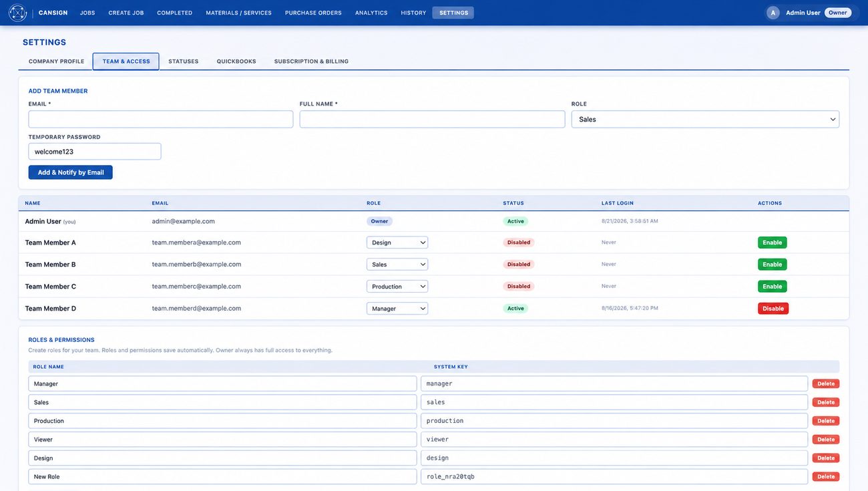Focus the Full Name input field
Image resolution: width=868 pixels, height=491 pixels.
432,119
